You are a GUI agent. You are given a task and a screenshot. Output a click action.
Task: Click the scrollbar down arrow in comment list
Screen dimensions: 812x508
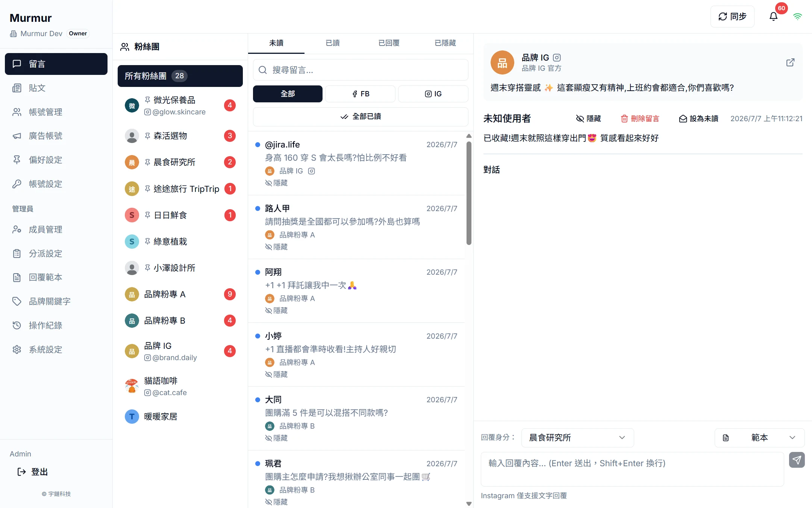click(x=469, y=503)
